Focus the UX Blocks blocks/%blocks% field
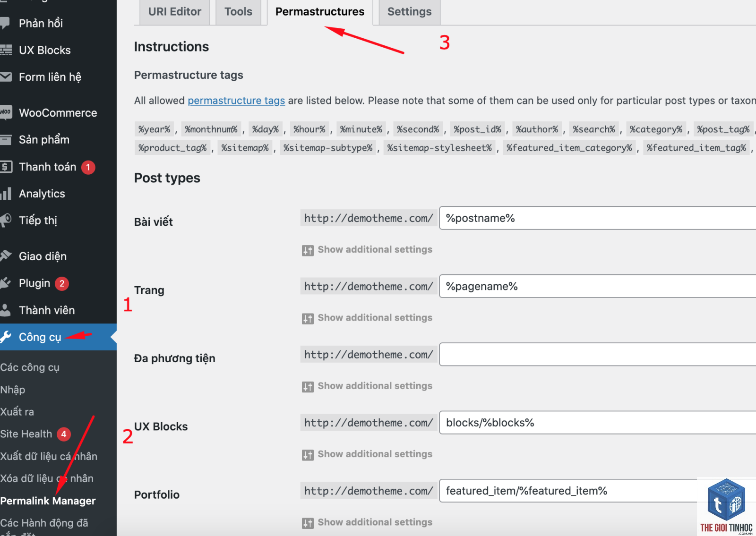 pos(598,423)
